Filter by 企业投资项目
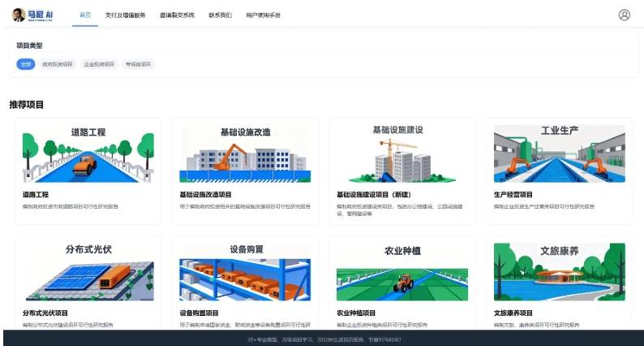Viewport: 644px width, 346px height. [99, 64]
